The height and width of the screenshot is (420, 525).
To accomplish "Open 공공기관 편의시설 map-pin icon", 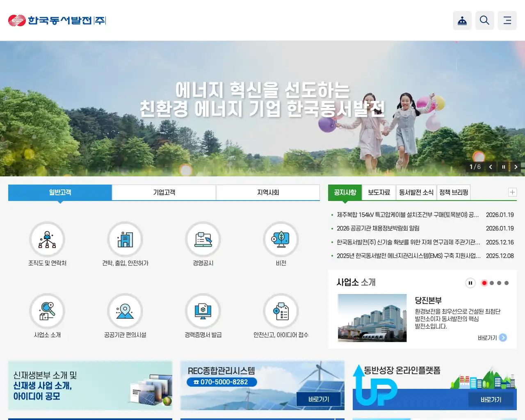I will tap(125, 310).
